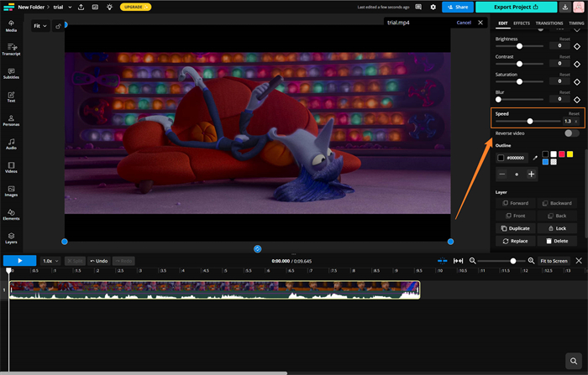This screenshot has height=375, width=588.
Task: Open the Audio panel in sidebar
Action: click(12, 146)
